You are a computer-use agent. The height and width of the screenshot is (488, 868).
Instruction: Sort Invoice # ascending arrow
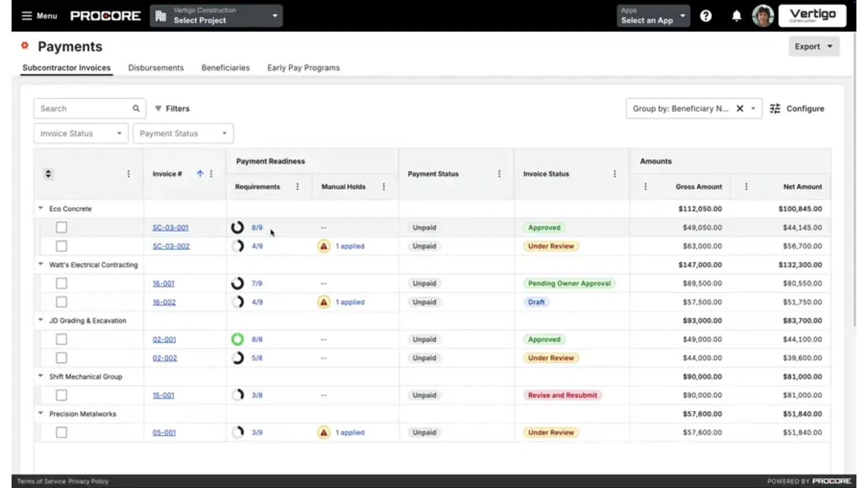(200, 174)
